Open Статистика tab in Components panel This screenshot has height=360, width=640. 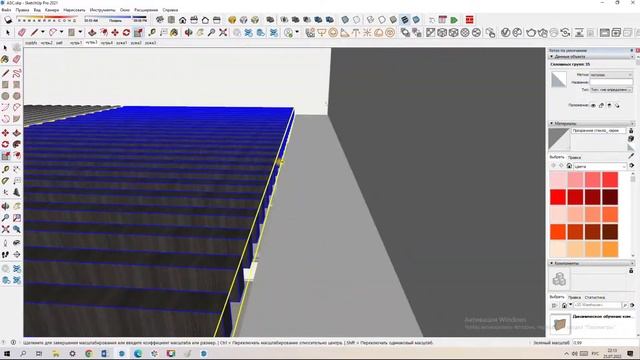594,298
